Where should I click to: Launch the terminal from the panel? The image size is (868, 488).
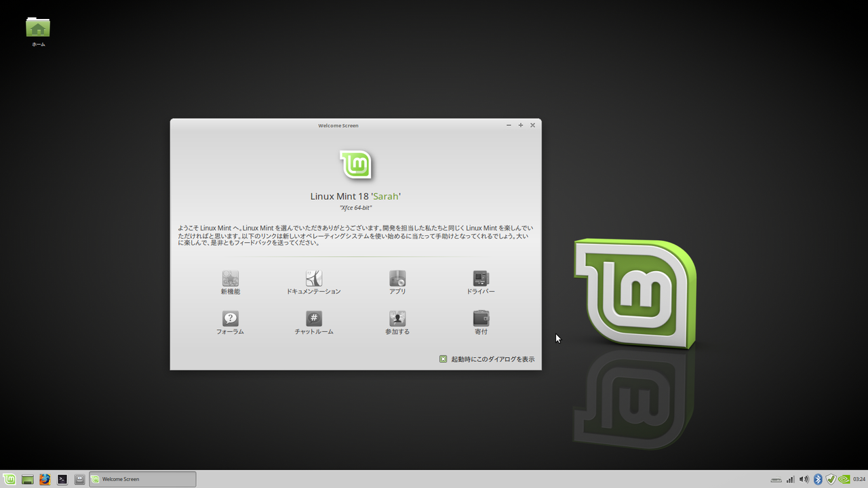pyautogui.click(x=62, y=479)
